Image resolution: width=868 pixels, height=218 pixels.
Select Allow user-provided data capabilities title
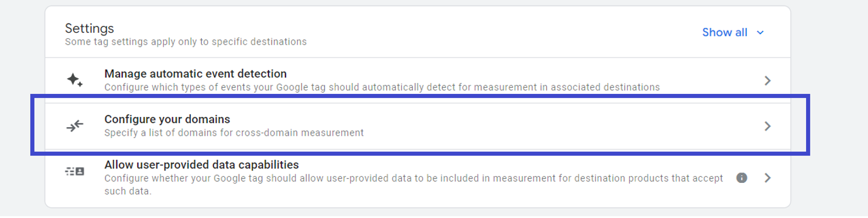[201, 165]
